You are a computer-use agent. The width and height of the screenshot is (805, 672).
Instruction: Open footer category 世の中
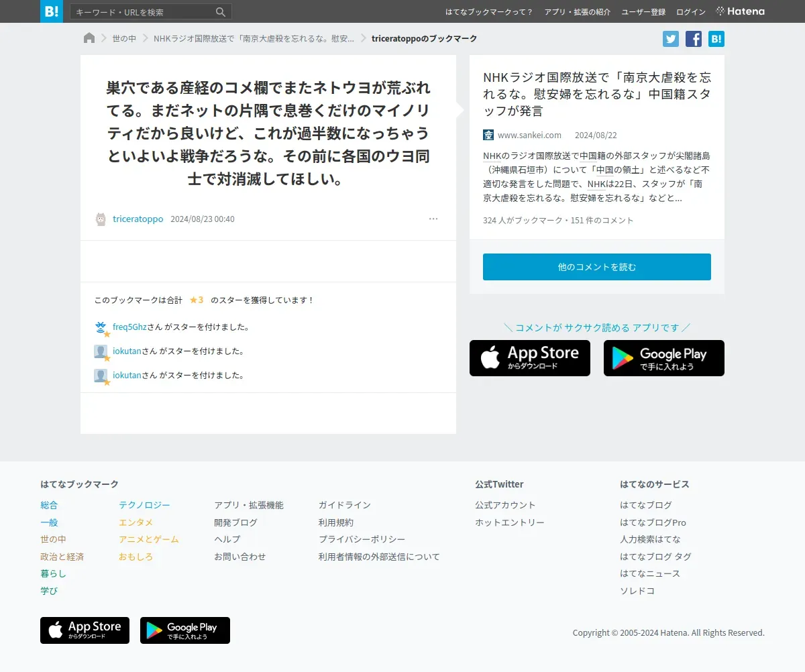pos(53,539)
